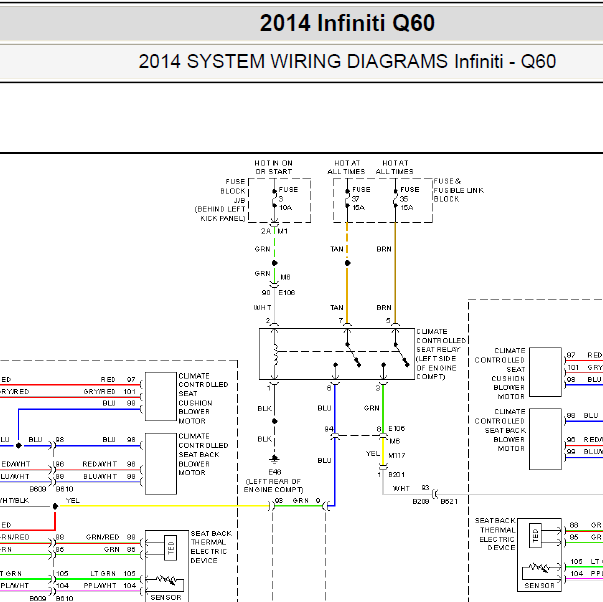Click the "TED" box in the right thermal device
This screenshot has height=602, width=603.
point(535,535)
